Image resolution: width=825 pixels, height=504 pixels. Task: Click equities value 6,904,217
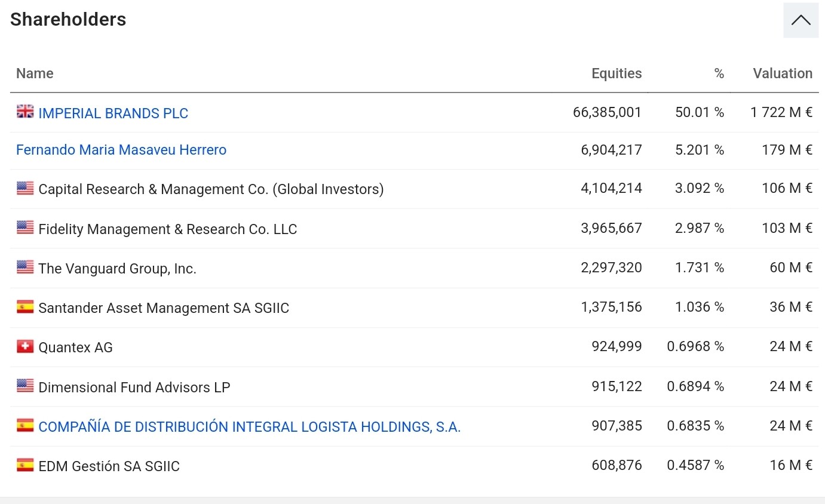pyautogui.click(x=611, y=150)
